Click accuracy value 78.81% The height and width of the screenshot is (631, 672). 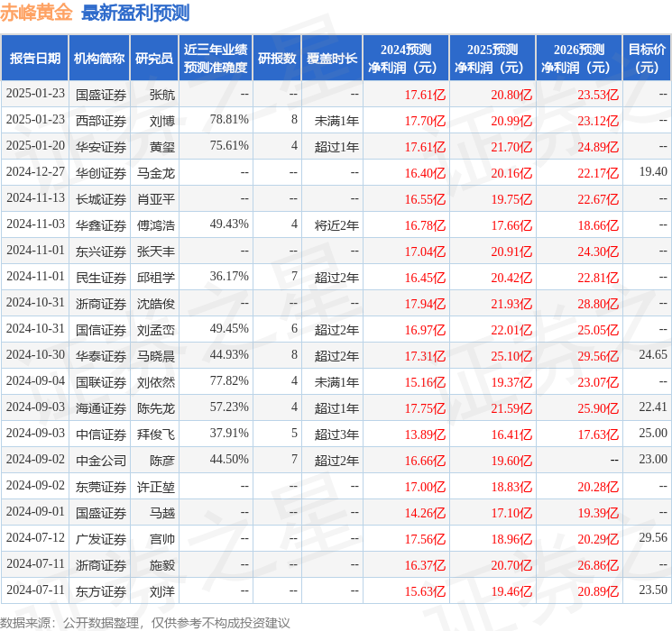(229, 120)
